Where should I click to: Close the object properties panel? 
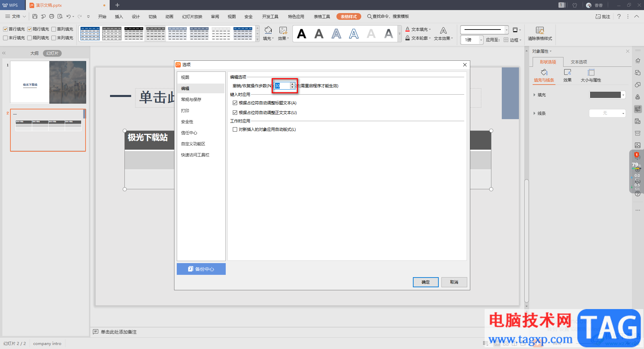(x=628, y=51)
